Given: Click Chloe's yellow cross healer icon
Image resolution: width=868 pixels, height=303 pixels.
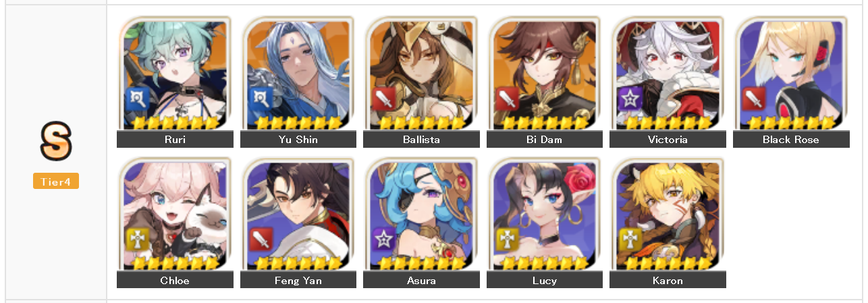Looking at the screenshot, I should coord(137,240).
